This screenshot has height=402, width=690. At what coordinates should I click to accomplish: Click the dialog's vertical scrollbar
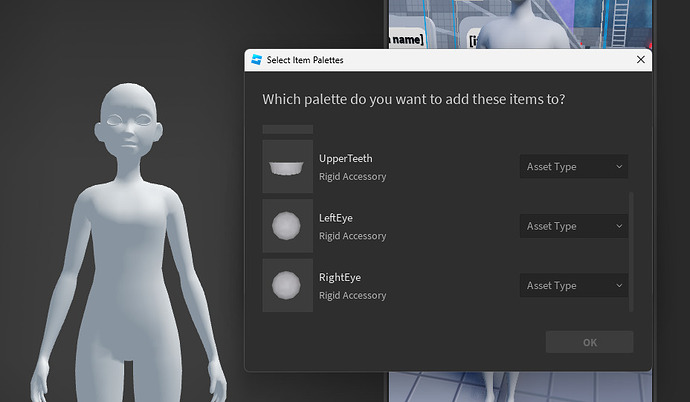tap(631, 252)
